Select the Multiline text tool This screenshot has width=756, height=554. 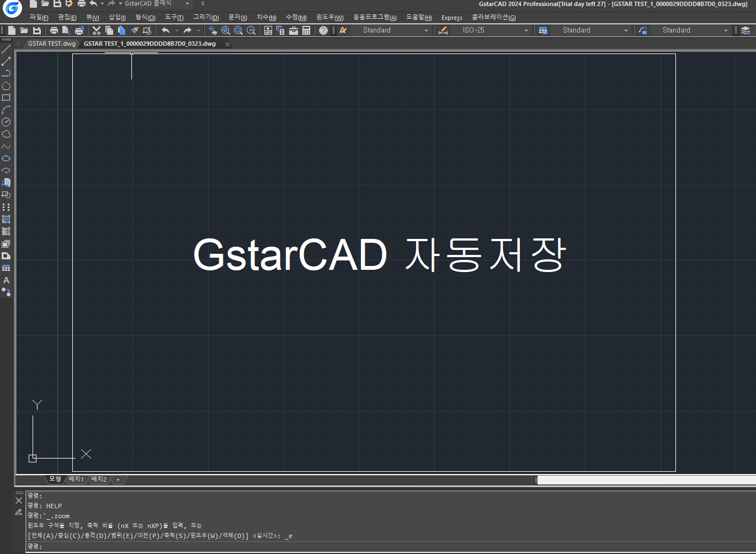pyautogui.click(x=6, y=280)
